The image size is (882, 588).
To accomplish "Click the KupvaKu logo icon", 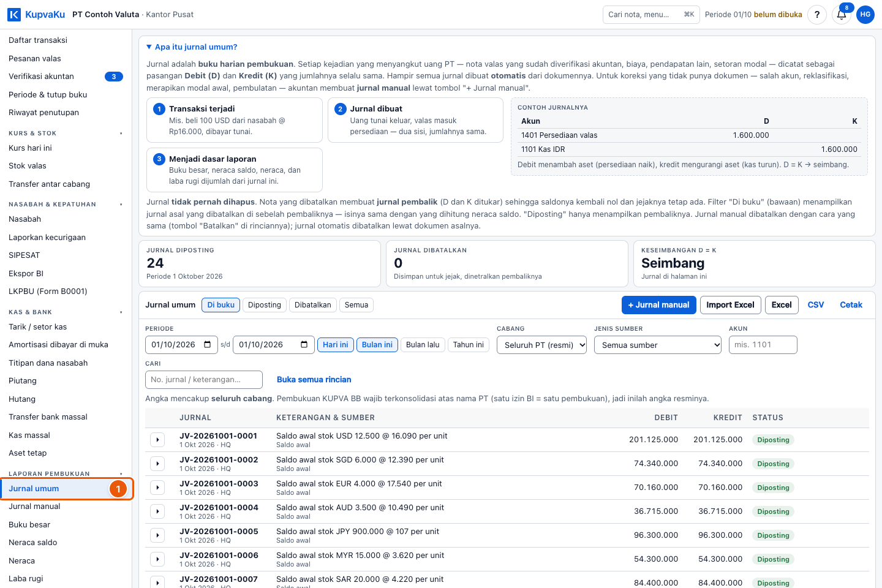I will 14,14.
